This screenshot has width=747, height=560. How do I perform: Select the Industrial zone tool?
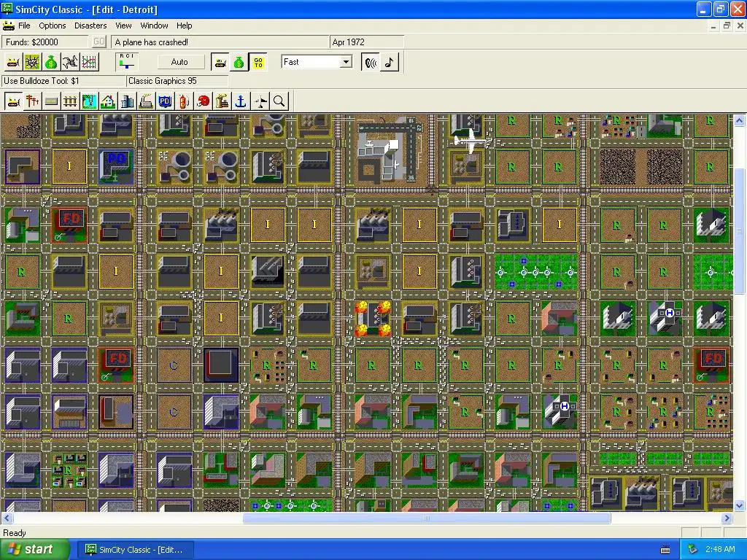tap(146, 101)
